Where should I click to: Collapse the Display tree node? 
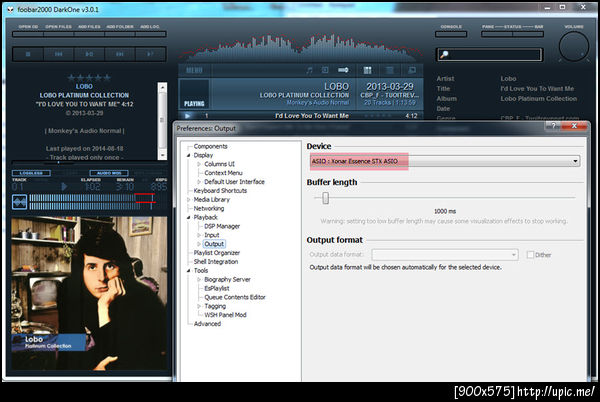point(188,155)
